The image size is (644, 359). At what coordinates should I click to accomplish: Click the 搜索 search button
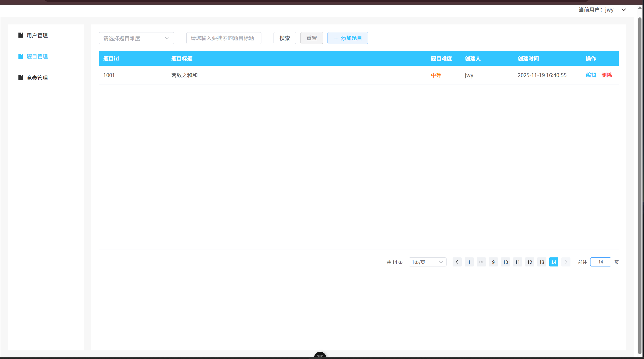[x=284, y=38]
